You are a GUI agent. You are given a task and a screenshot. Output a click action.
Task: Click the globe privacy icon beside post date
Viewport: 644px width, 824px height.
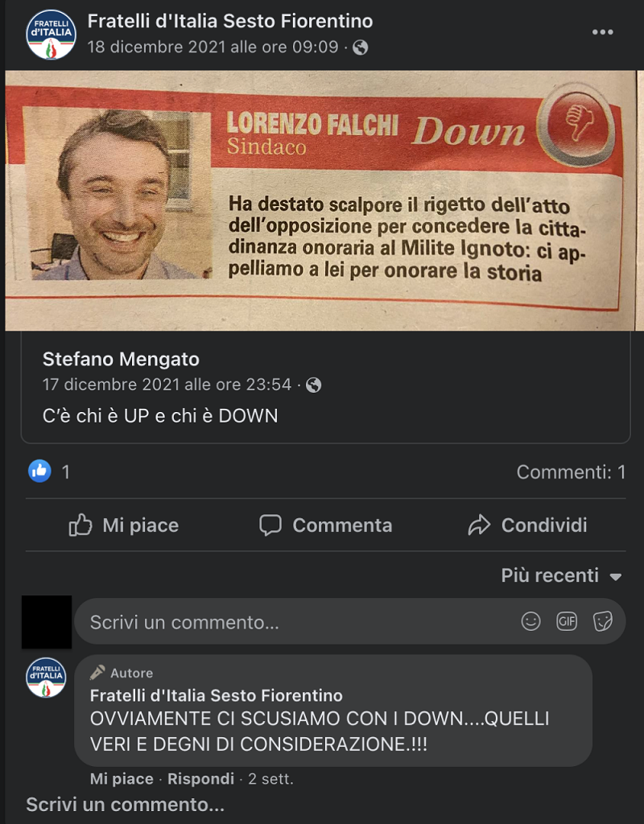(360, 47)
